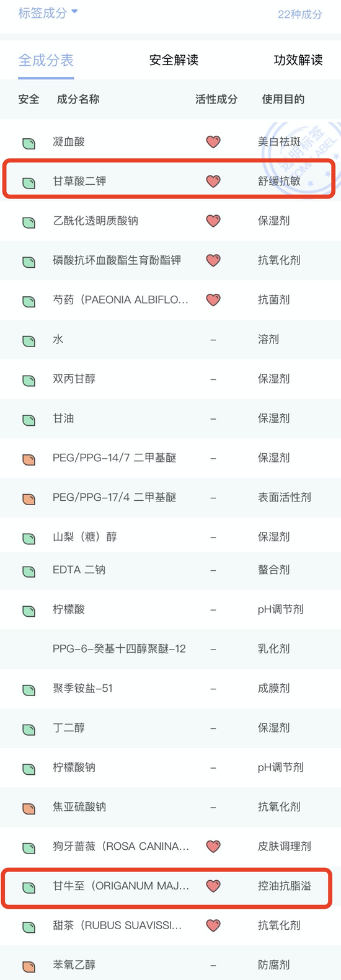Viewport: 341px width, 980px height.
Task: Click 使用目的 column header
Action: pyautogui.click(x=283, y=99)
